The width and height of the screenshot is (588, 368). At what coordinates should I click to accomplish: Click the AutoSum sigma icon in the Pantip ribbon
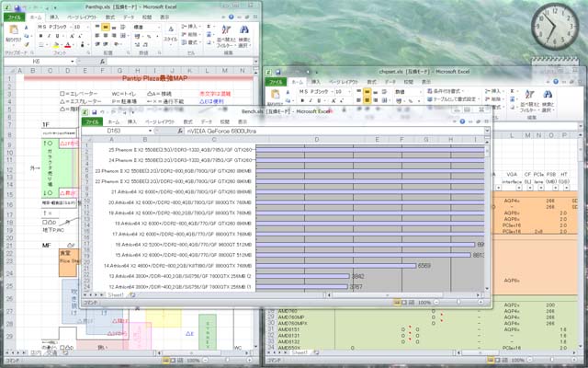click(209, 27)
